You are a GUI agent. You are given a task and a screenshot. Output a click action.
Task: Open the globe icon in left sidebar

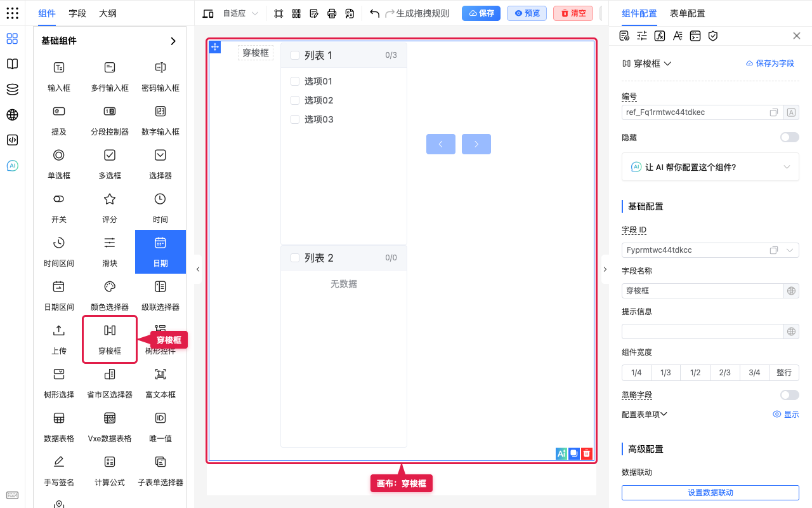[12, 115]
